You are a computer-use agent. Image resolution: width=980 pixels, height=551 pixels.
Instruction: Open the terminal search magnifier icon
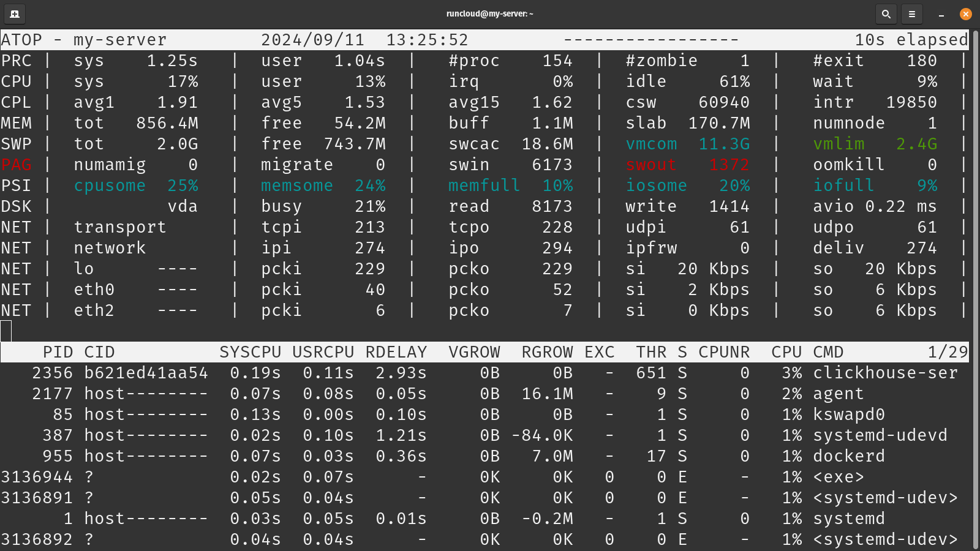coord(886,13)
